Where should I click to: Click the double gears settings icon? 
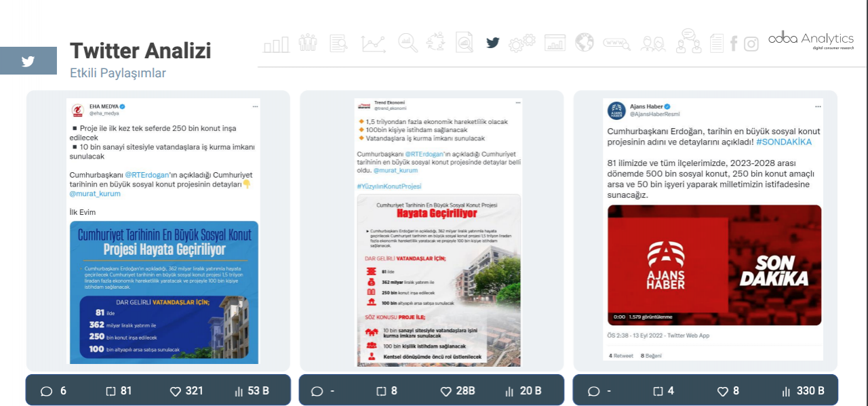pyautogui.click(x=521, y=43)
